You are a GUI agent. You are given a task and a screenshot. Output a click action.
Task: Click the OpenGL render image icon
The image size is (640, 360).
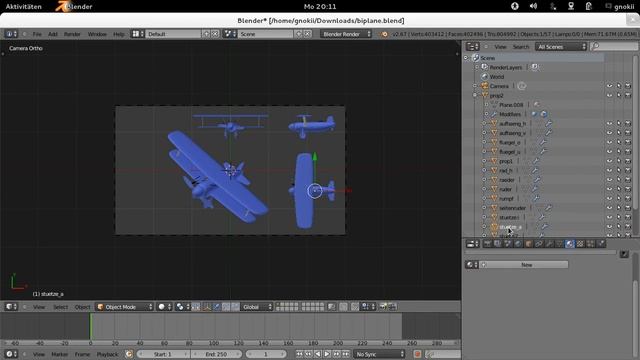pyautogui.click(x=383, y=307)
